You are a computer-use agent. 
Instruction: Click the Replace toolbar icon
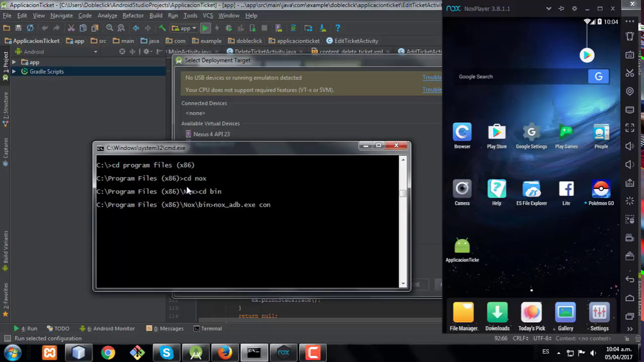point(121,28)
